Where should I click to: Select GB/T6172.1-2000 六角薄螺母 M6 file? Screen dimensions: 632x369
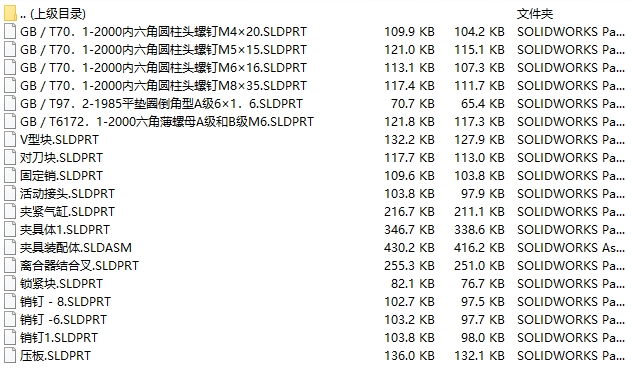click(x=167, y=122)
